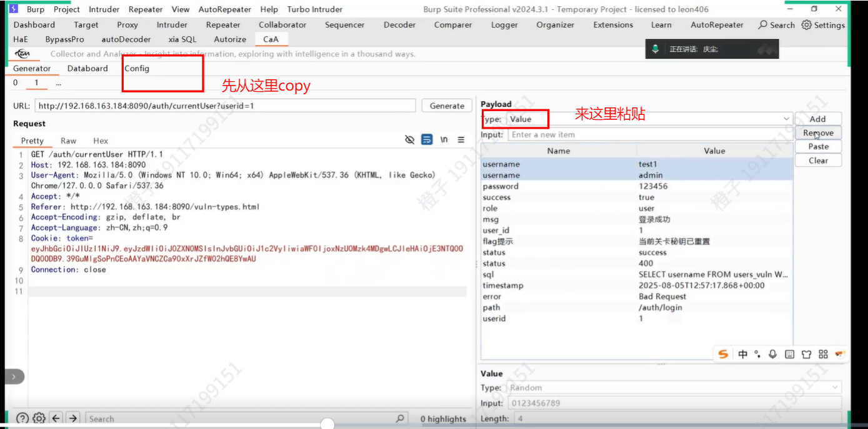Open the Value Type Random dropdown
Image resolution: width=868 pixels, height=429 pixels.
pyautogui.click(x=674, y=388)
